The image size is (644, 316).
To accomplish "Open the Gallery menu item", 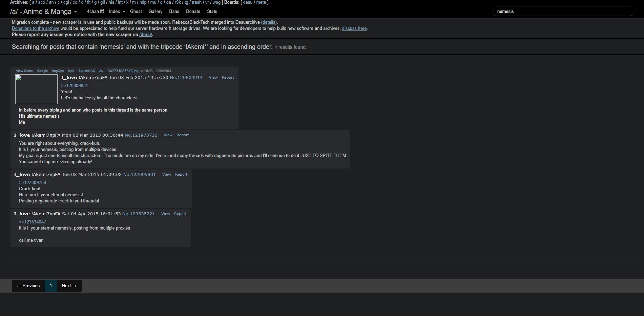I will (155, 12).
